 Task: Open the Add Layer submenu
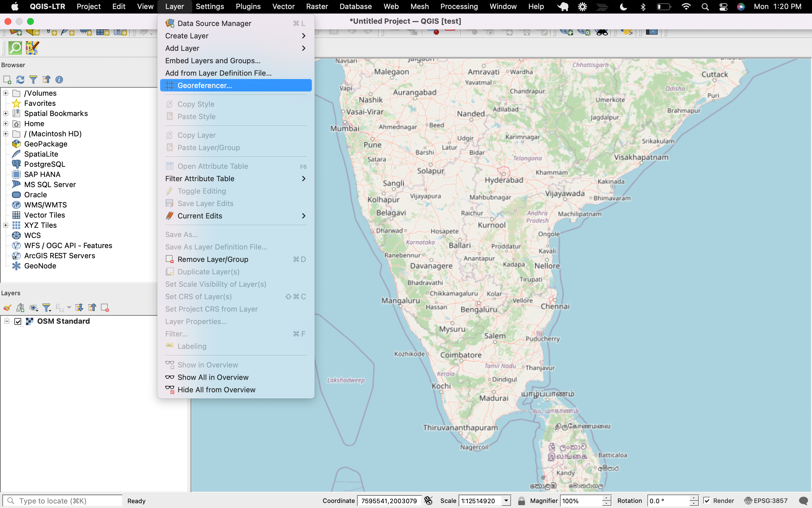pos(236,48)
